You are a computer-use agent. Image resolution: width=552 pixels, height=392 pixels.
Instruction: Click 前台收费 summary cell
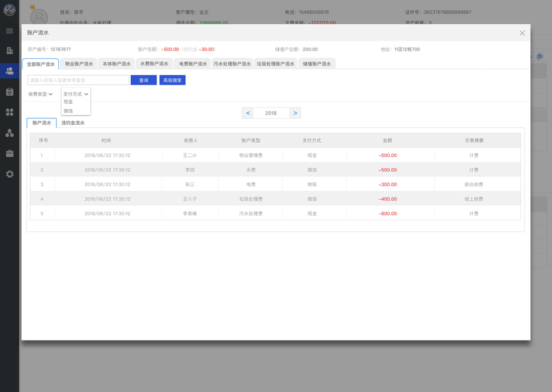tap(474, 185)
